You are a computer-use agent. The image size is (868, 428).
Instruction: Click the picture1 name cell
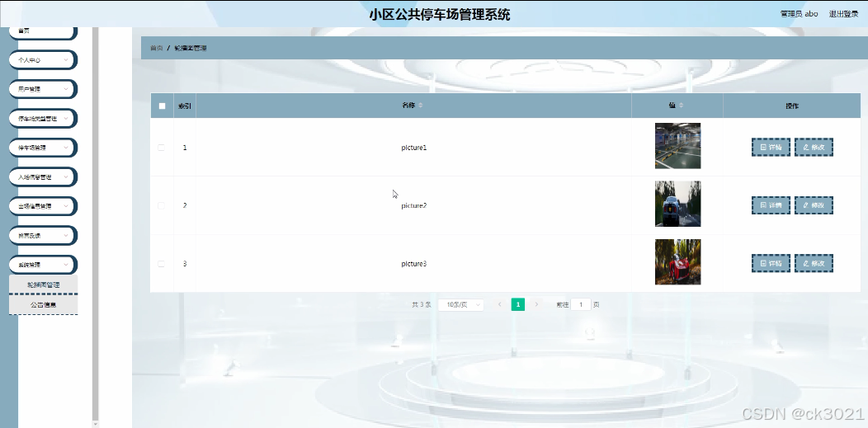(x=414, y=148)
